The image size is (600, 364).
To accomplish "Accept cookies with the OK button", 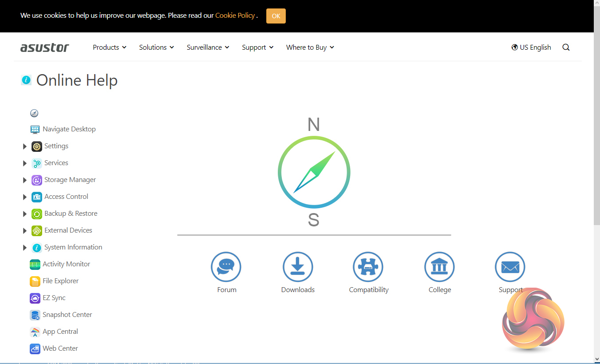I will point(276,16).
